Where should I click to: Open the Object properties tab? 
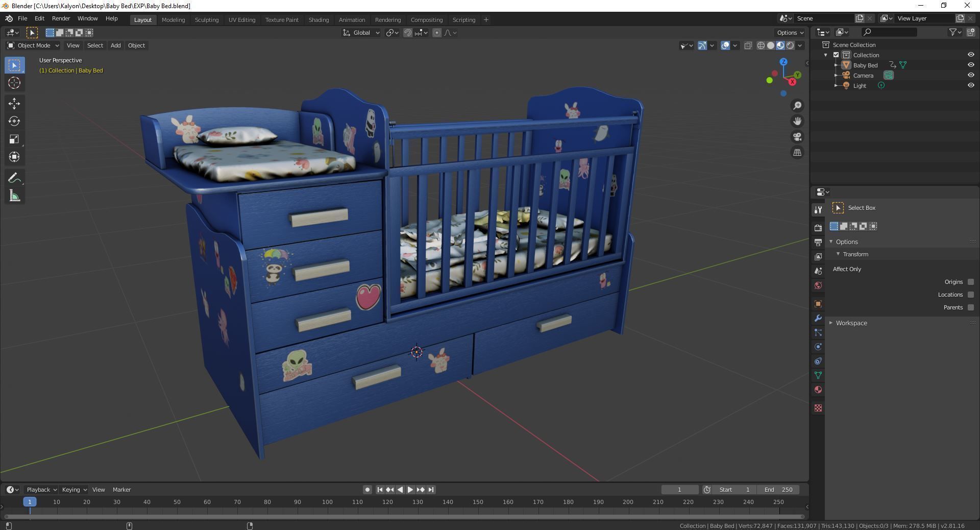point(818,304)
